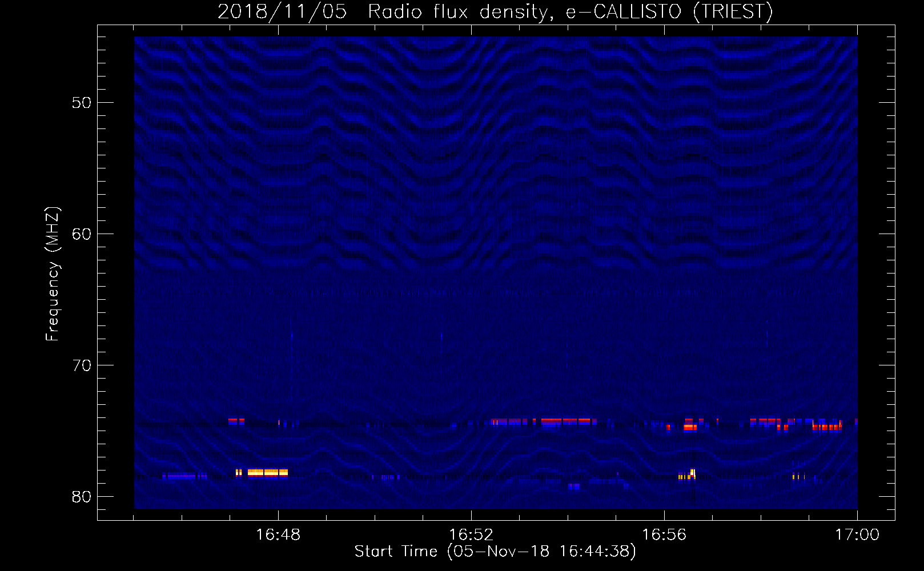The width and height of the screenshot is (924, 571).
Task: Click the time tick label 16:52
Action: point(471,534)
